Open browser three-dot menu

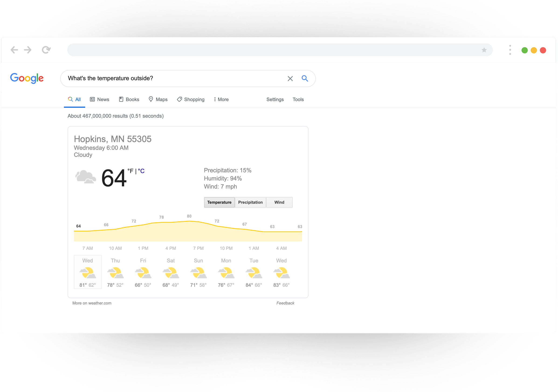point(510,50)
